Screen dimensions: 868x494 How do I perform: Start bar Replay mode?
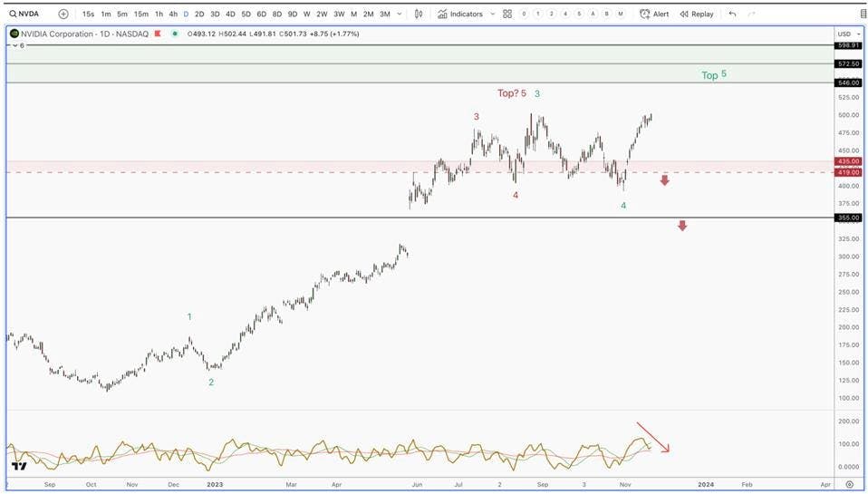pyautogui.click(x=697, y=14)
